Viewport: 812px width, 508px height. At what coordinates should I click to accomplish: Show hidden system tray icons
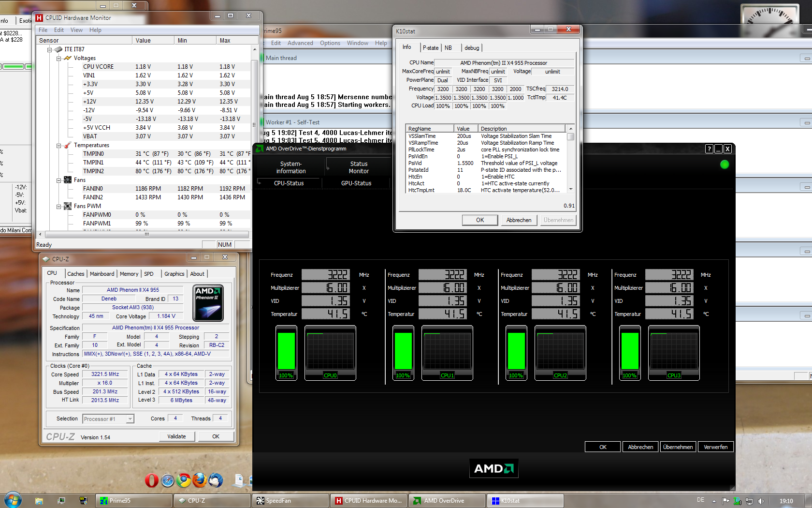pos(714,501)
